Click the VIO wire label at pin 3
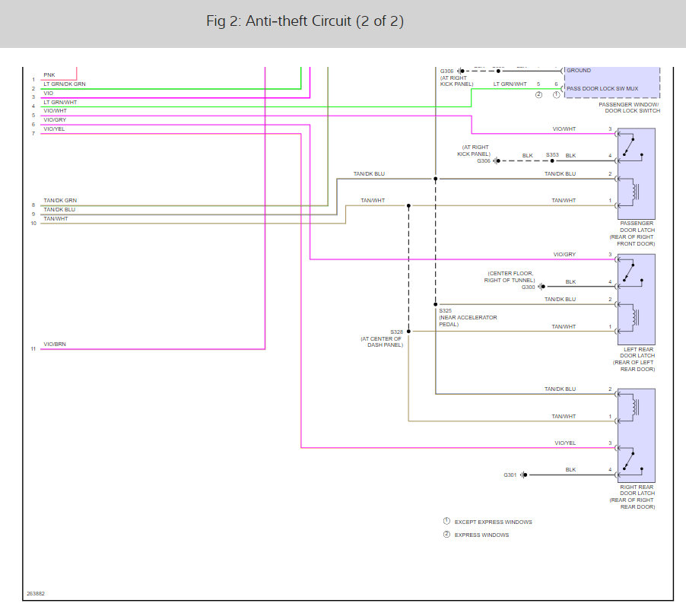The width and height of the screenshot is (686, 616). pos(48,94)
